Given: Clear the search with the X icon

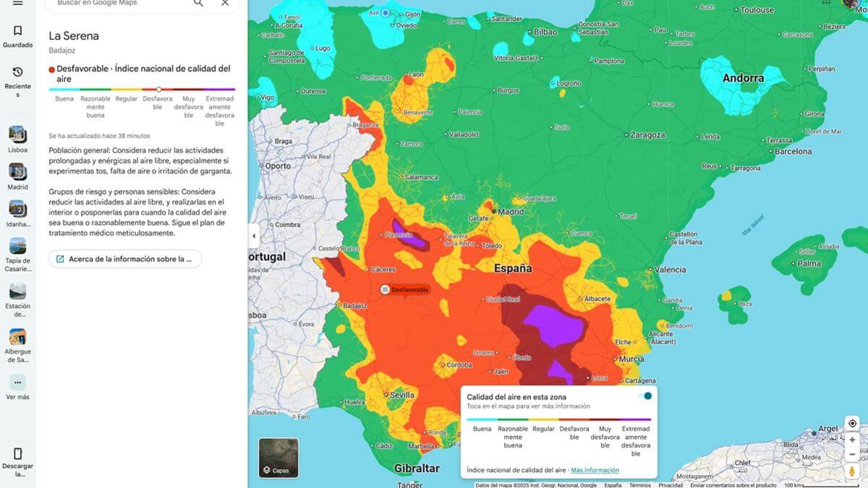Looking at the screenshot, I should (225, 3).
